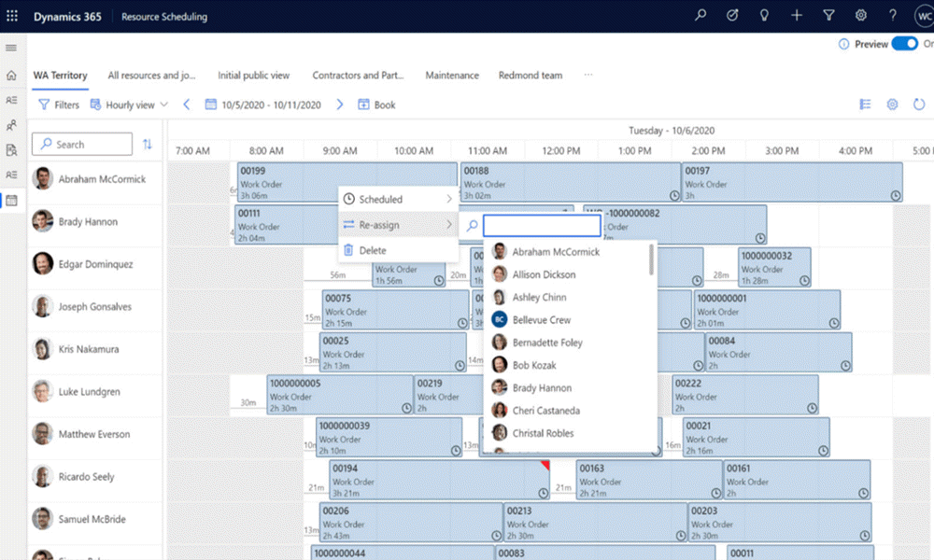Collapse the site map with the hamburger icon
Image resolution: width=934 pixels, height=560 pixels.
(x=11, y=48)
